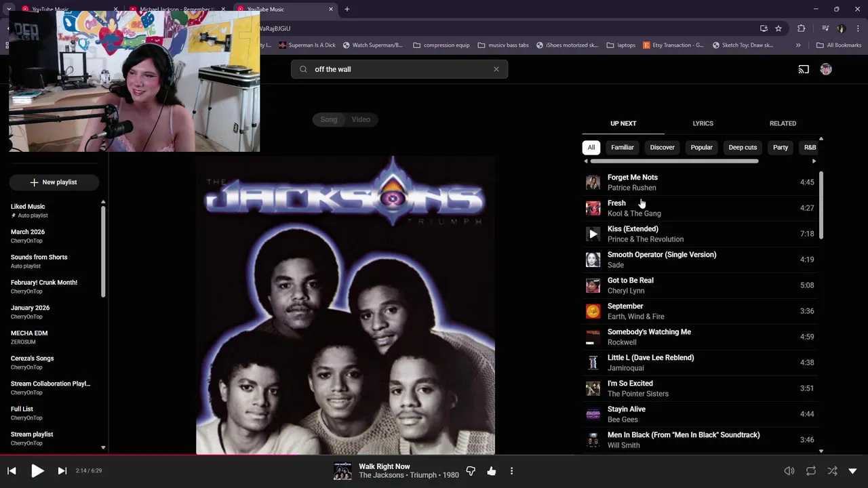Open the musicv bass tabs bookmark folder

pos(503,45)
